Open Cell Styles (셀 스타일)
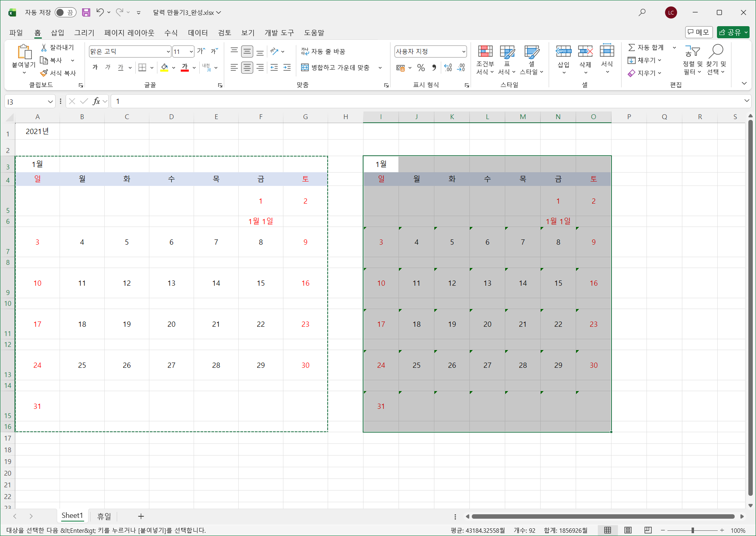The image size is (756, 536). 531,60
